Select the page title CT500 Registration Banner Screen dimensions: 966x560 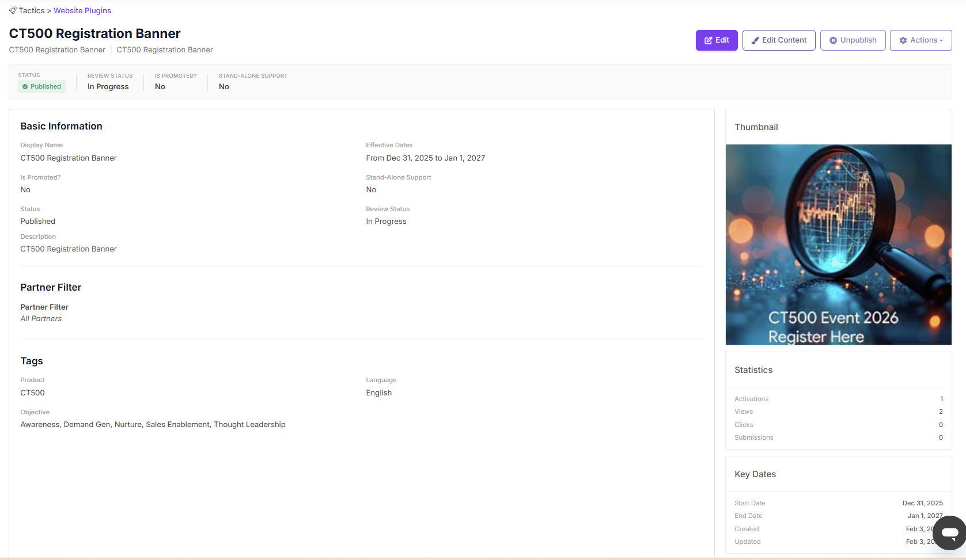point(94,33)
